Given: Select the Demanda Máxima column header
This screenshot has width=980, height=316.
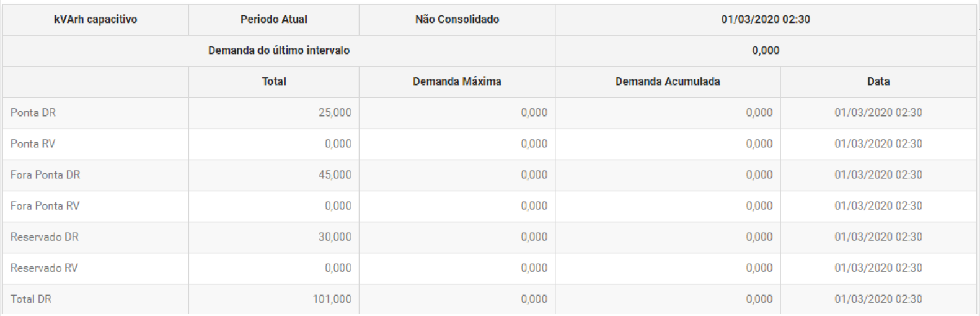Looking at the screenshot, I should (x=457, y=81).
